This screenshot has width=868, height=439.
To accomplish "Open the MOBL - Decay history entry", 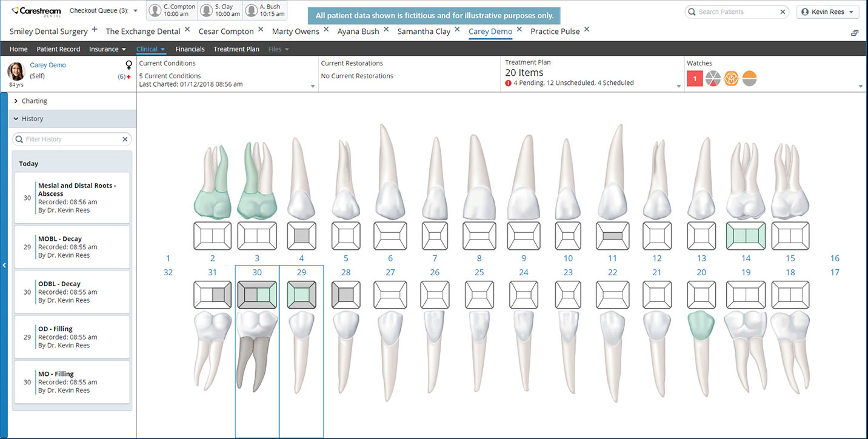I will click(72, 247).
